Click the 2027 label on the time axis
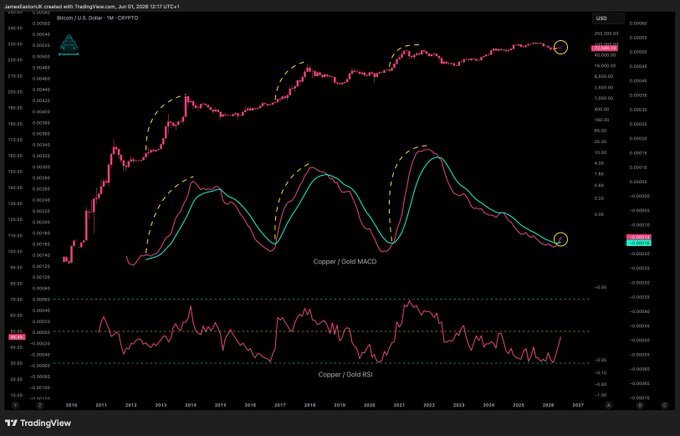Image resolution: width=680 pixels, height=436 pixels. point(578,405)
